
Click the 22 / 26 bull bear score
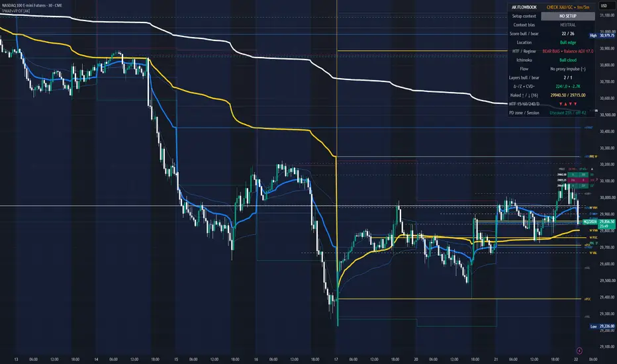tap(568, 34)
